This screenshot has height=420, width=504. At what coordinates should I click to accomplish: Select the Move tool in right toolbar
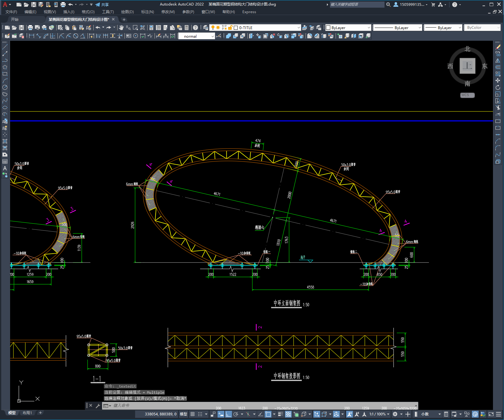coord(498,81)
